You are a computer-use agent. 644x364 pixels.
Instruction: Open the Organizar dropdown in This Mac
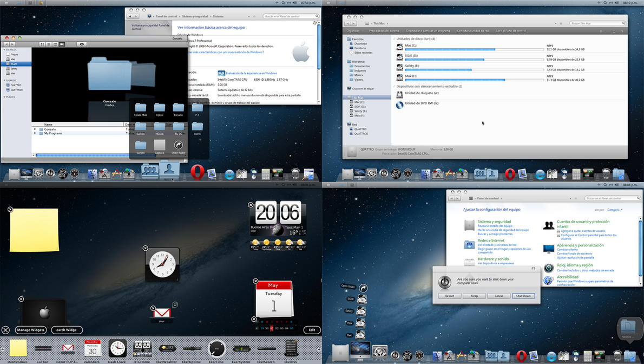pyautogui.click(x=352, y=31)
